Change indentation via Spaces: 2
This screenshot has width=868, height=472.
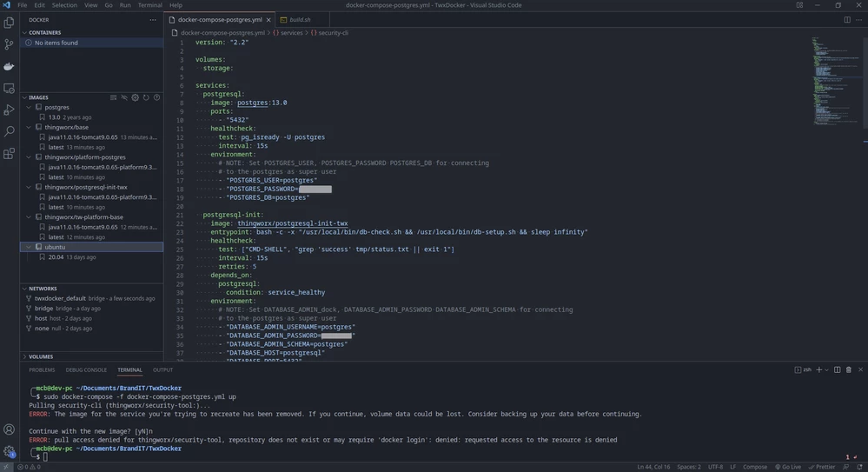[689, 467]
